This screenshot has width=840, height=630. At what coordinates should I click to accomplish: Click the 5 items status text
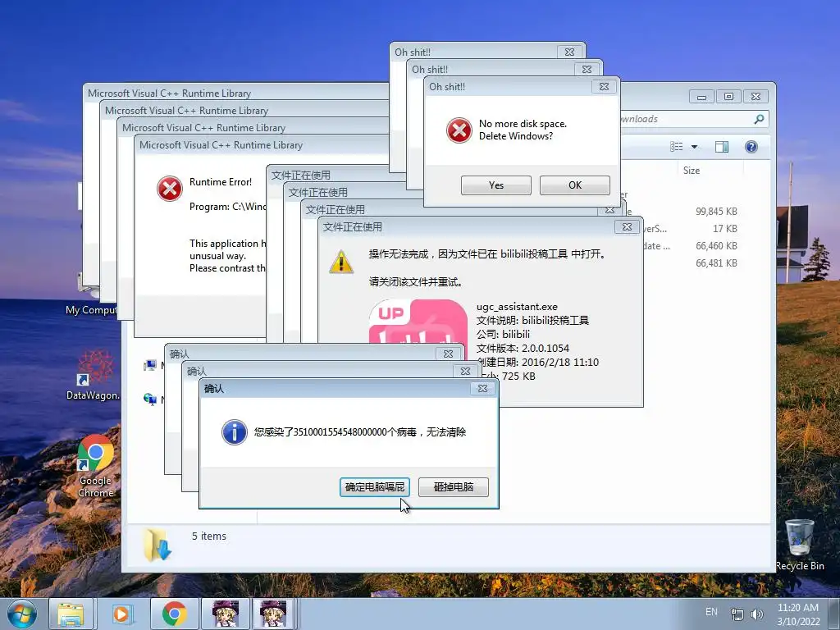209,536
